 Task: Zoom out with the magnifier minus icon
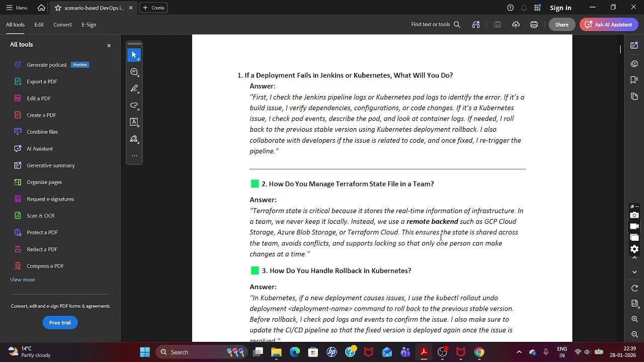pyautogui.click(x=634, y=334)
